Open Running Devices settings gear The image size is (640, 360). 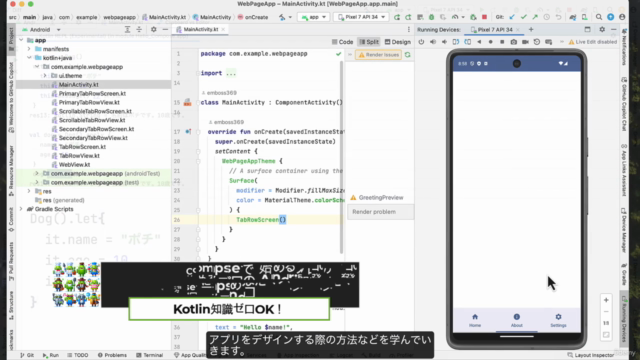602,29
